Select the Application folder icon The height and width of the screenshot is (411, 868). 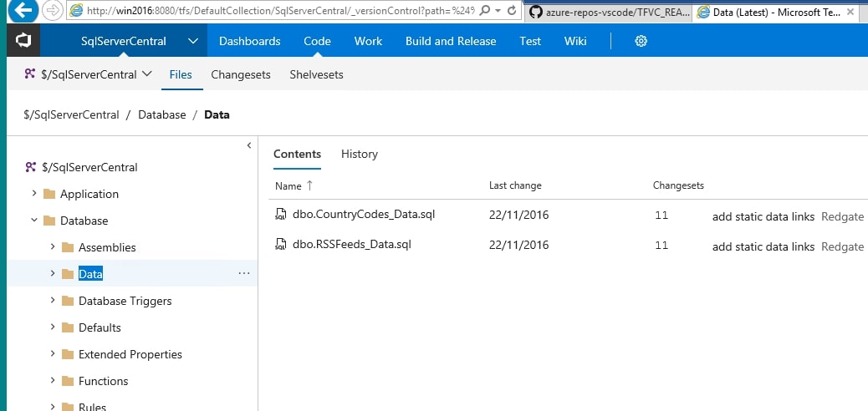click(x=49, y=194)
